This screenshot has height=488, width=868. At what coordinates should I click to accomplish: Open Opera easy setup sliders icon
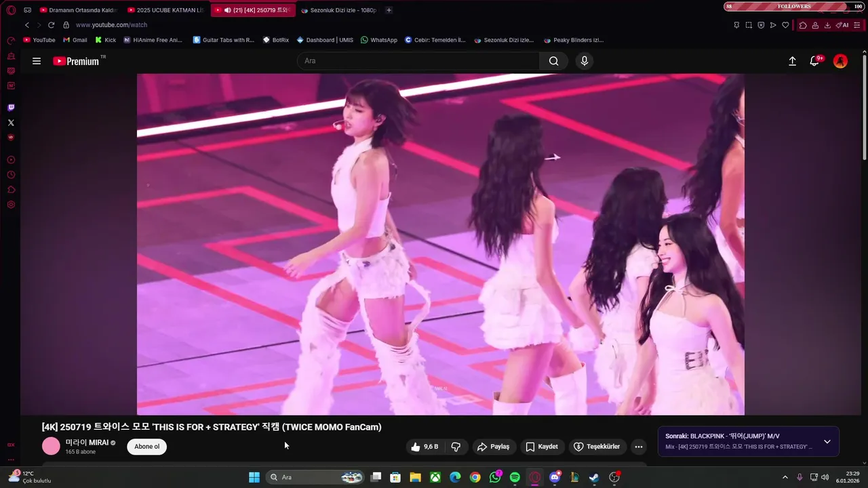tap(857, 25)
